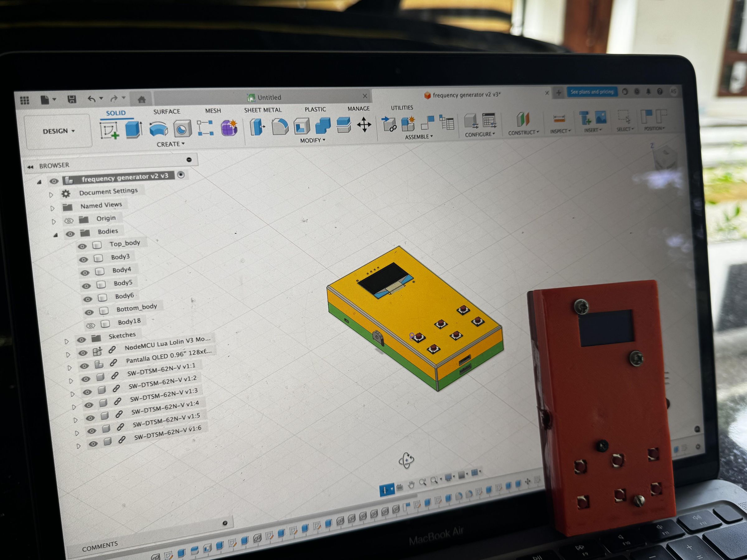Select the Hole tool
Viewport: 747px width, 560px height.
tap(183, 129)
